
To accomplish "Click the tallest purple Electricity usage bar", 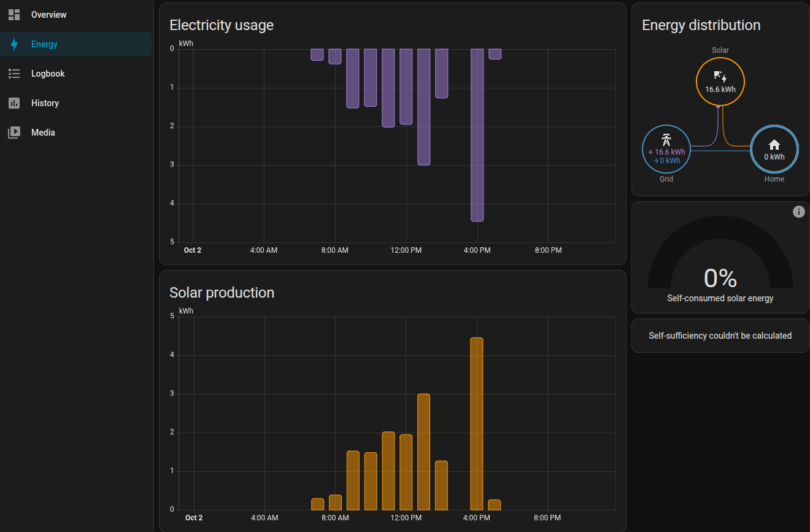I will (477, 135).
